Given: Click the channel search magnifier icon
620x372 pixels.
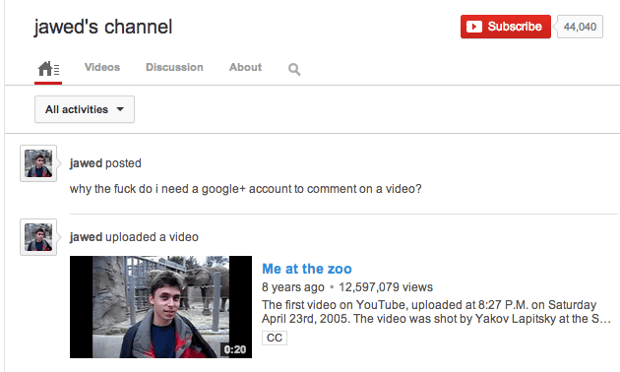Looking at the screenshot, I should pos(294,69).
